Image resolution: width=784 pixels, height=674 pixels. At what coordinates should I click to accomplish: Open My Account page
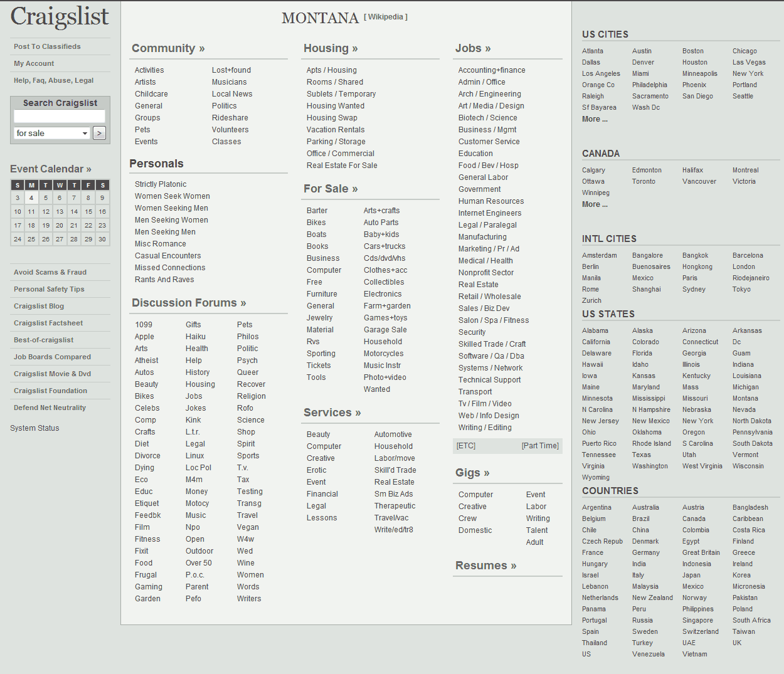34,63
